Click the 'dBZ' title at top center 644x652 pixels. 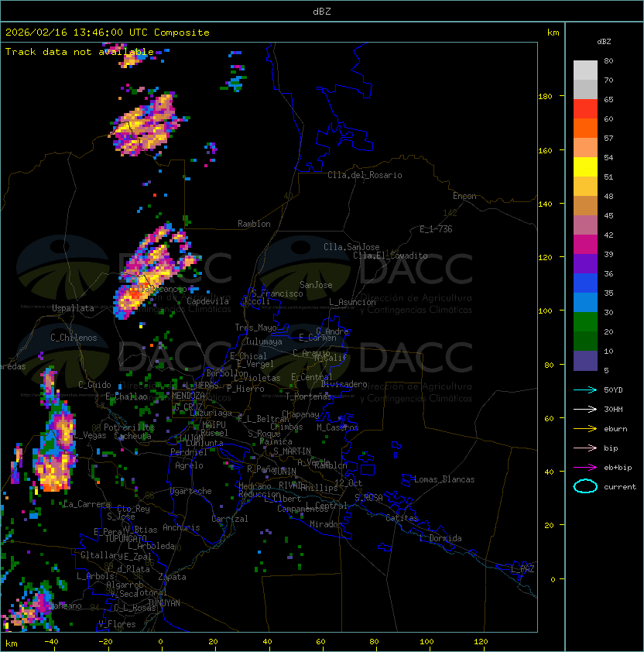[322, 12]
